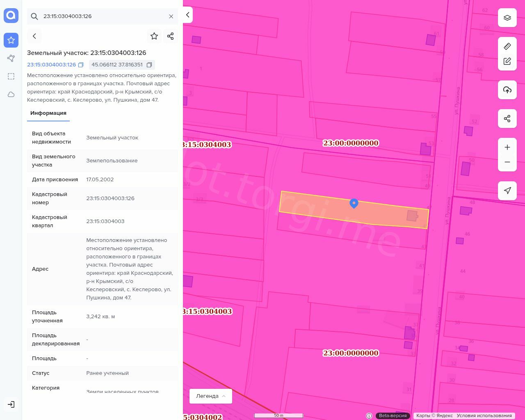
Task: Zoom out on the map
Action: [507, 162]
